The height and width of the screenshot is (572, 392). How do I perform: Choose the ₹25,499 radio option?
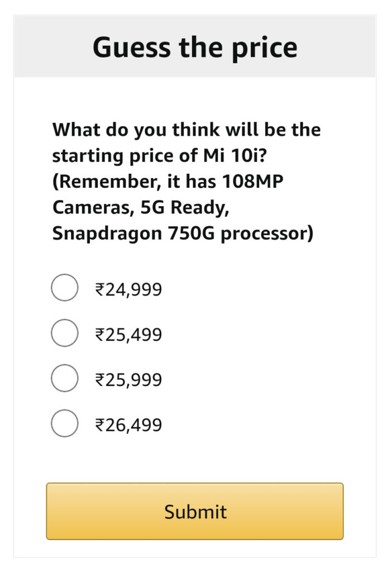pyautogui.click(x=65, y=333)
